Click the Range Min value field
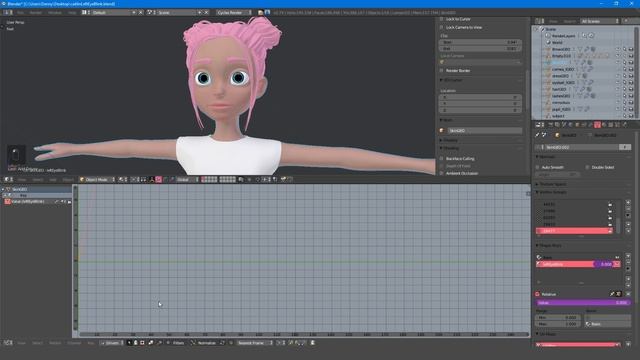 558,317
